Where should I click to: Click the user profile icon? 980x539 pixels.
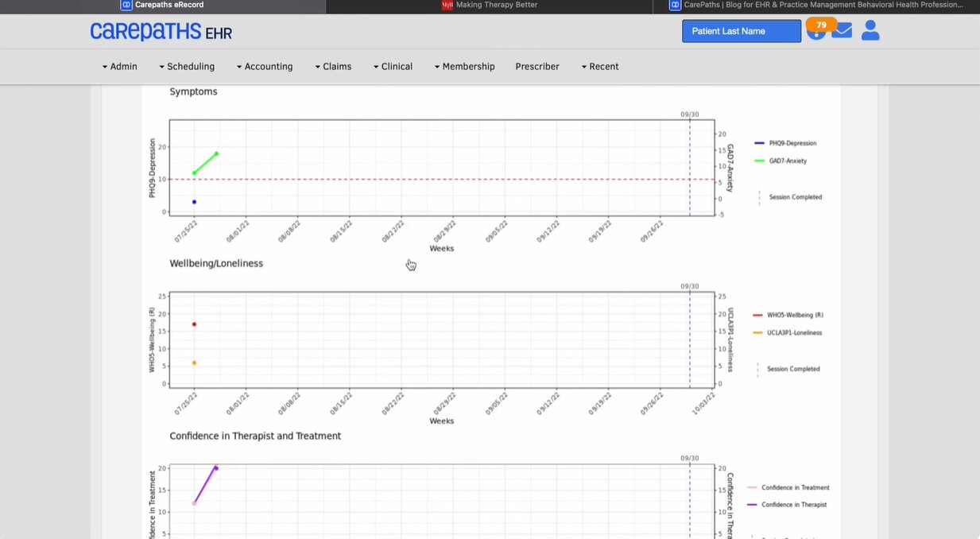(x=870, y=31)
